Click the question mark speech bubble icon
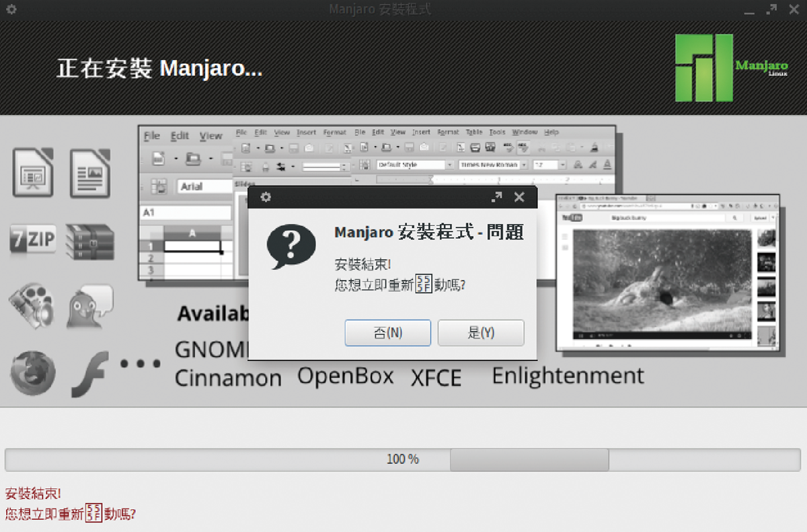807x532 pixels. (x=291, y=247)
